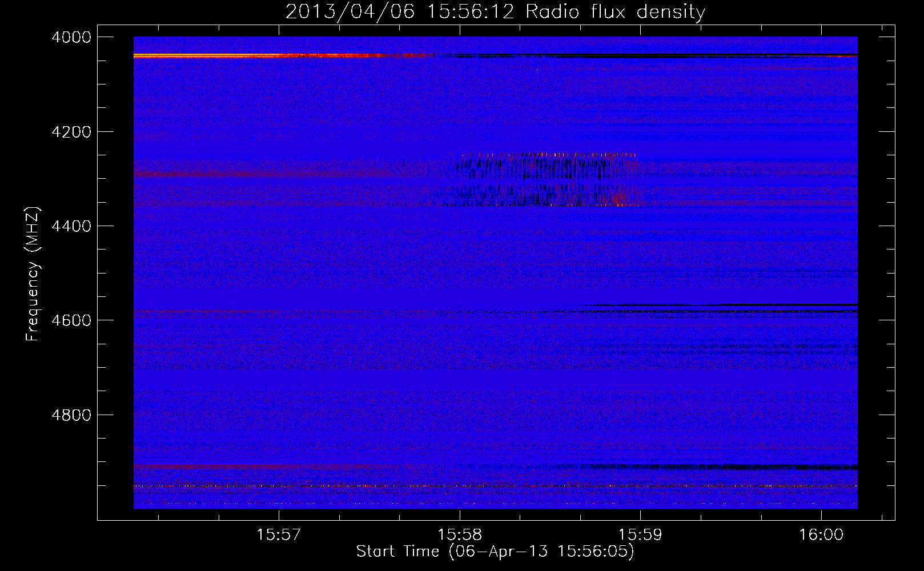Click the 16:00 time axis label
The width and height of the screenshot is (924, 571).
pos(821,534)
